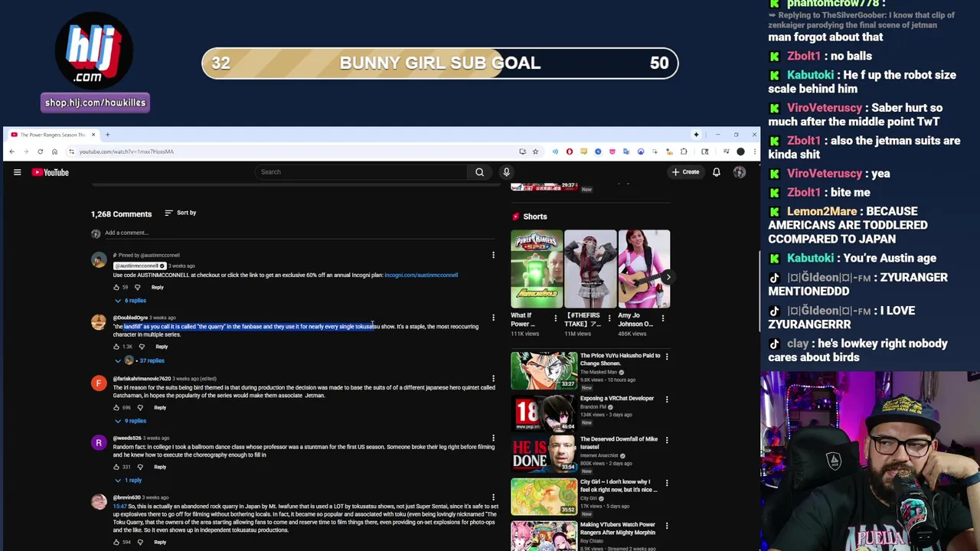The height and width of the screenshot is (551, 980).
Task: Open the incogni.com/austinmcconnell link
Action: pos(421,275)
